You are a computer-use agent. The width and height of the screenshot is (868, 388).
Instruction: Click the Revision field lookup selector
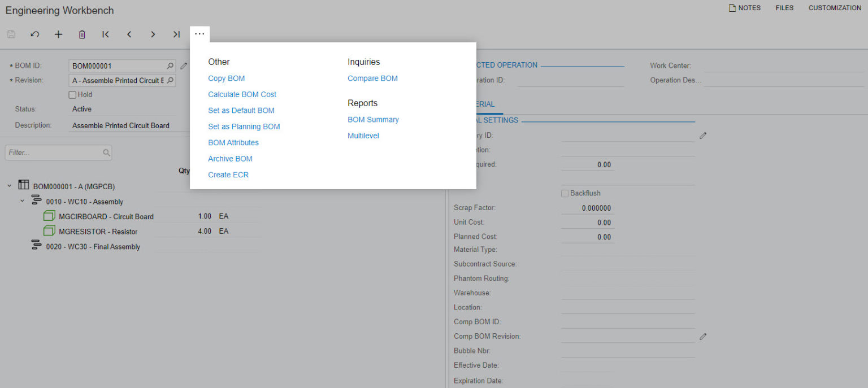(170, 80)
